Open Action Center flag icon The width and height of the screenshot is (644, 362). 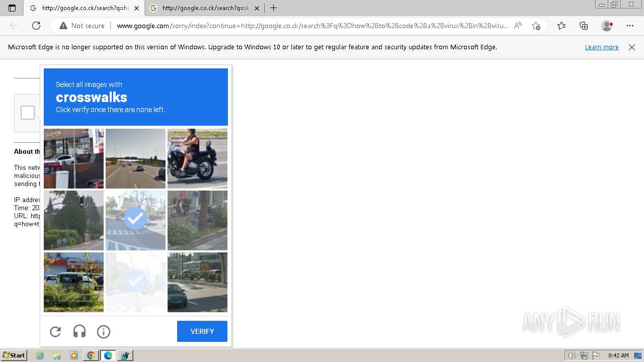596,355
